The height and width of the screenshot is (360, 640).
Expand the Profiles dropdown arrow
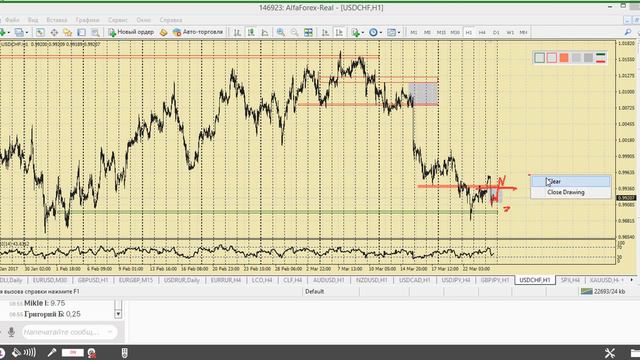(27, 32)
